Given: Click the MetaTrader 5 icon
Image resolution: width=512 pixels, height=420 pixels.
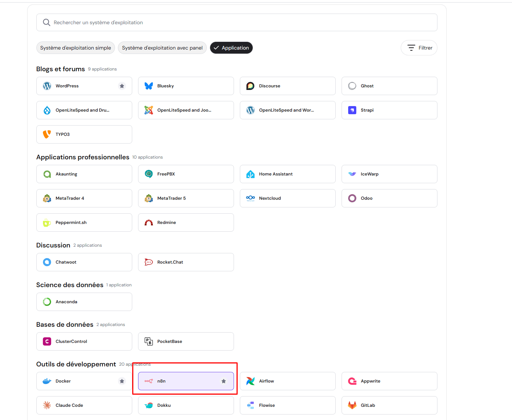Looking at the screenshot, I should pos(149,198).
